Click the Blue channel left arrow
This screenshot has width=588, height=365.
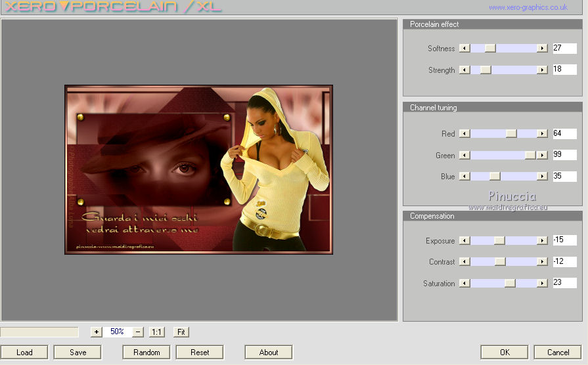tap(464, 177)
